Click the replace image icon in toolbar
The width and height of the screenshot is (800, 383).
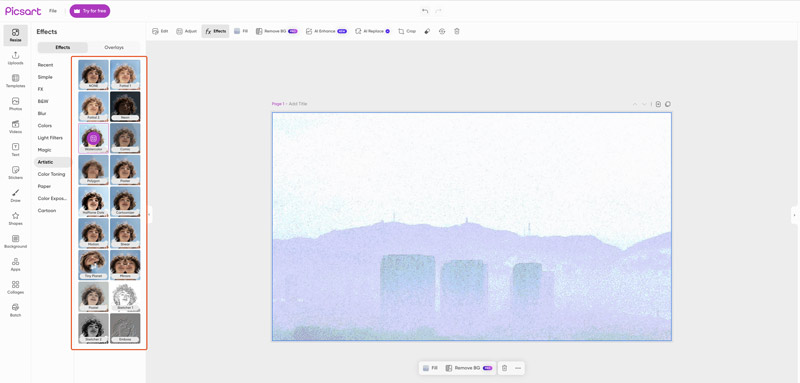point(442,31)
